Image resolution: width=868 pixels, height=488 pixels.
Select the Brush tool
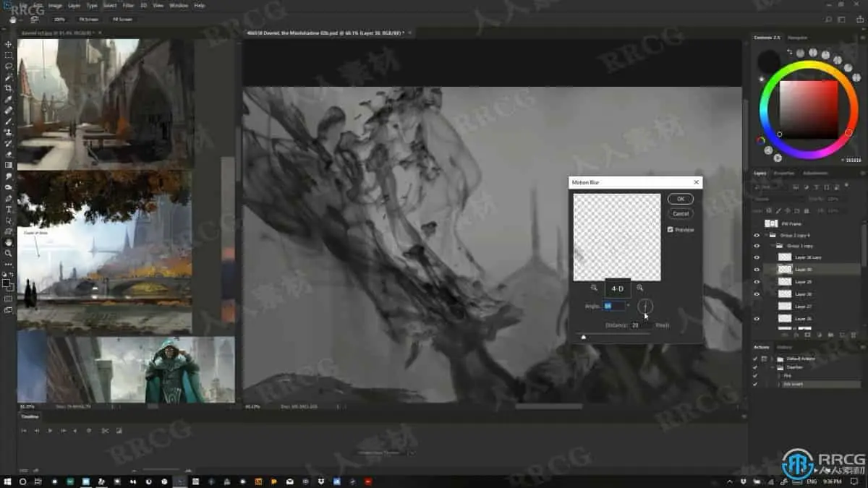[9, 121]
